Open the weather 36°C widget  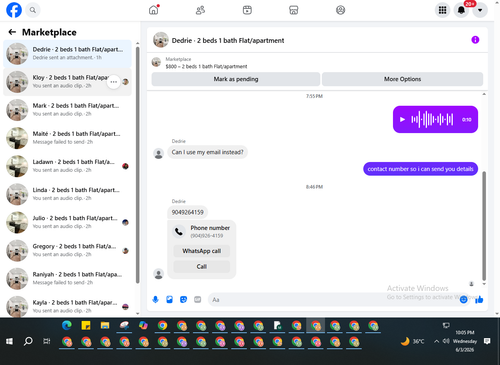pos(413,341)
